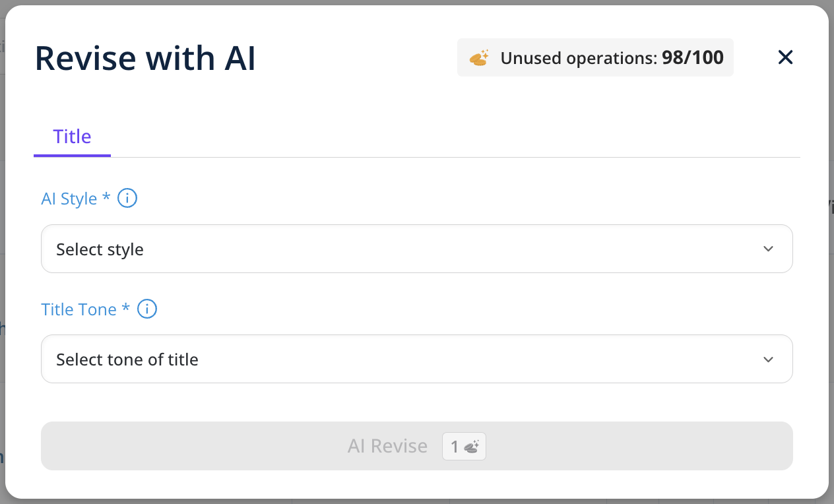This screenshot has width=834, height=504.
Task: Click the AI Style info icon
Action: point(127,198)
